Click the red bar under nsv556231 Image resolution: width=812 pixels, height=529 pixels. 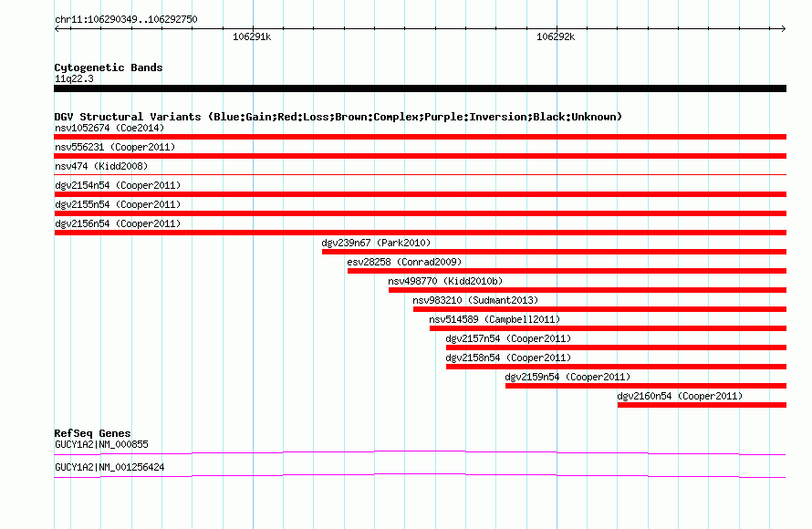pos(420,156)
